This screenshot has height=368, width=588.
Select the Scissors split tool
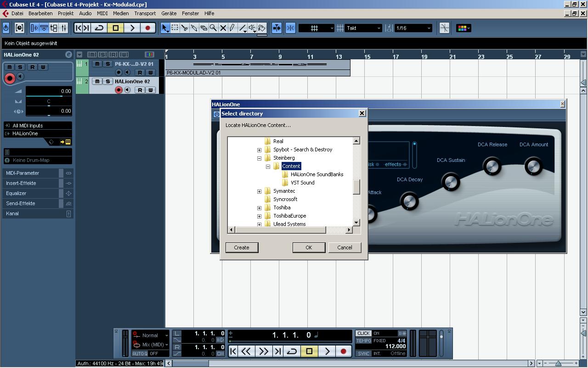(184, 28)
